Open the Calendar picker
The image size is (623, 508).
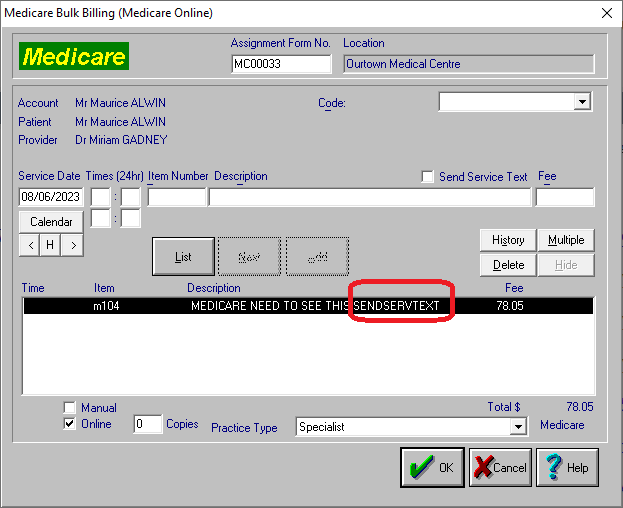coord(51,222)
